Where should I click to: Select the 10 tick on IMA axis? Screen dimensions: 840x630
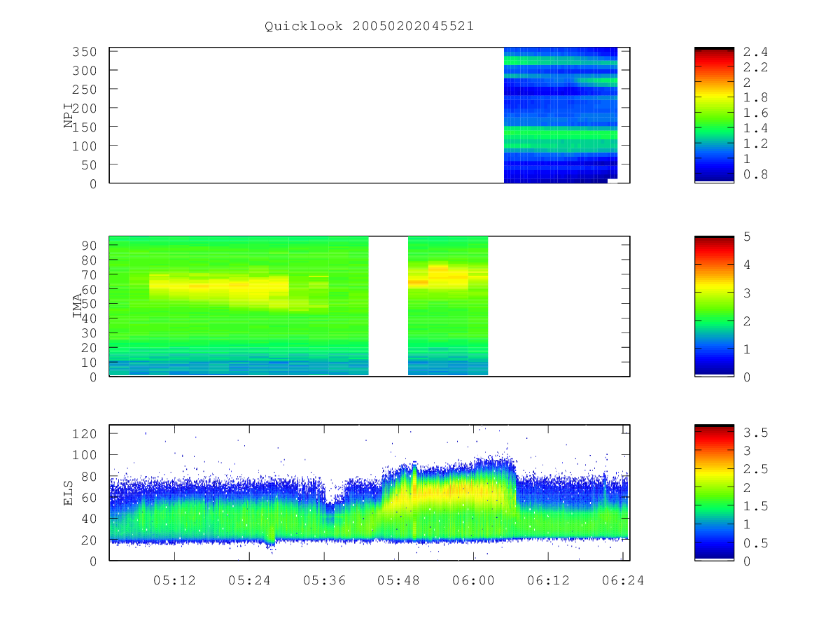(x=90, y=363)
